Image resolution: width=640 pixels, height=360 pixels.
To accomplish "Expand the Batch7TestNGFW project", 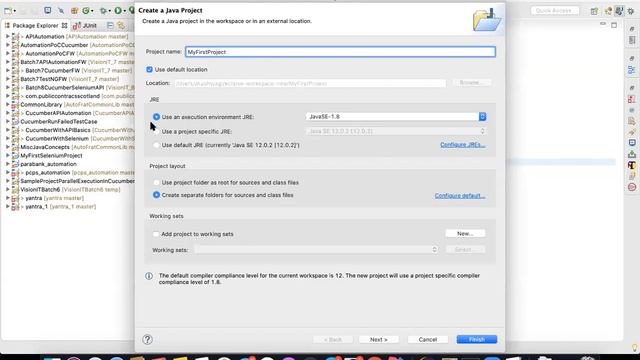I will pyautogui.click(x=7, y=79).
